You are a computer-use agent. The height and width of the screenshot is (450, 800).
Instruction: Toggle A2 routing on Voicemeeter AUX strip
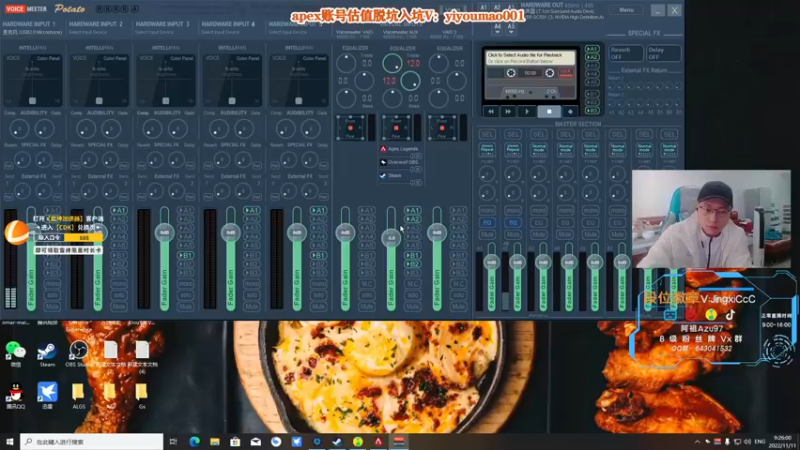[413, 219]
